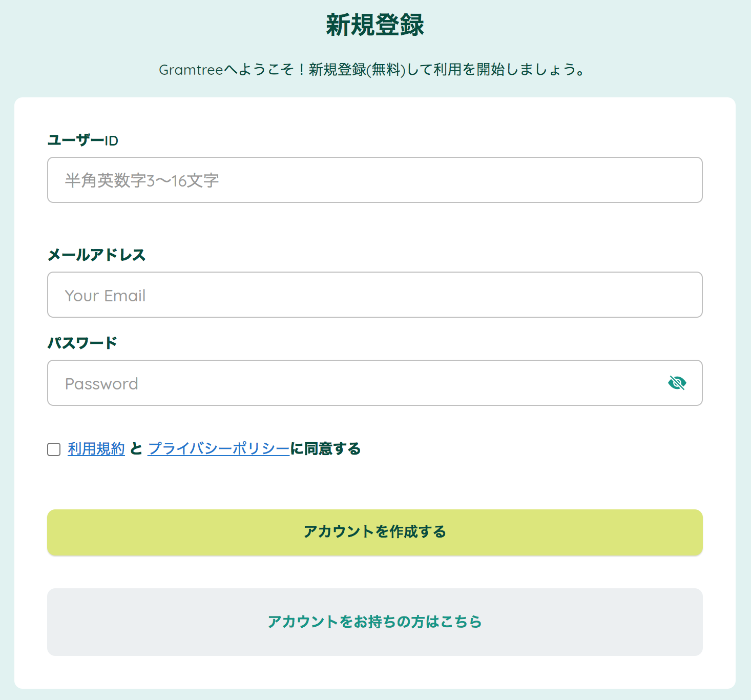
Task: Toggle password visibility with the crossed-eye icon
Action: pos(677,383)
